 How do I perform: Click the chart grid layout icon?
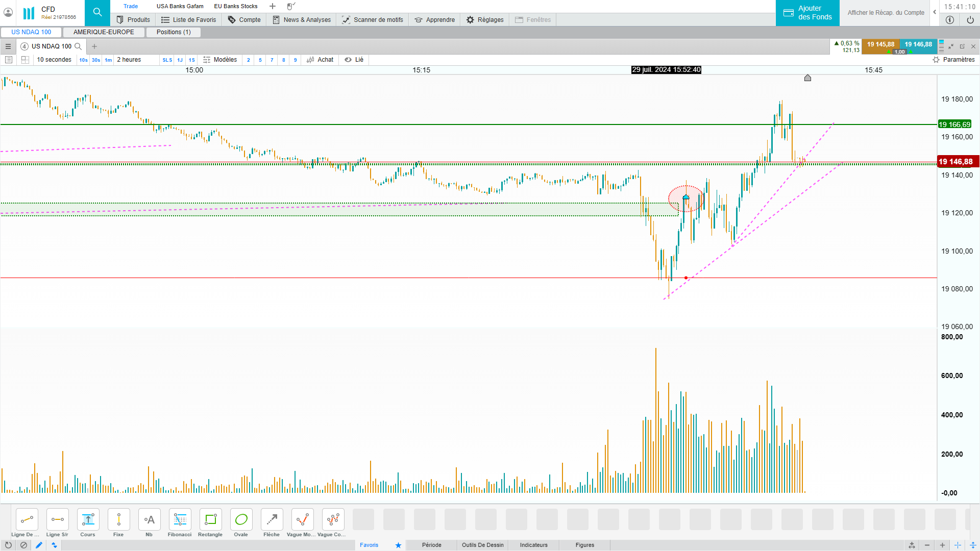pos(25,60)
